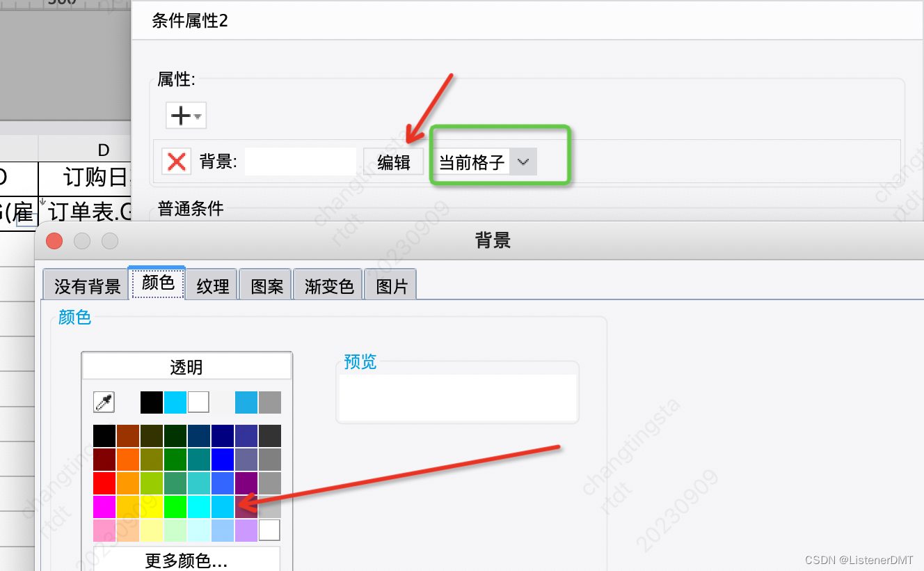Open the 图片 tab
Viewport: 924px width, 571px height.
click(390, 284)
